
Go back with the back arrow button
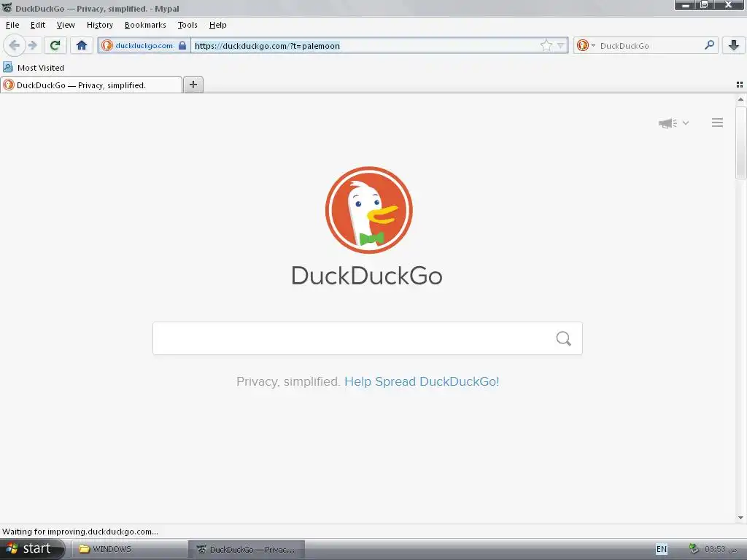point(15,46)
